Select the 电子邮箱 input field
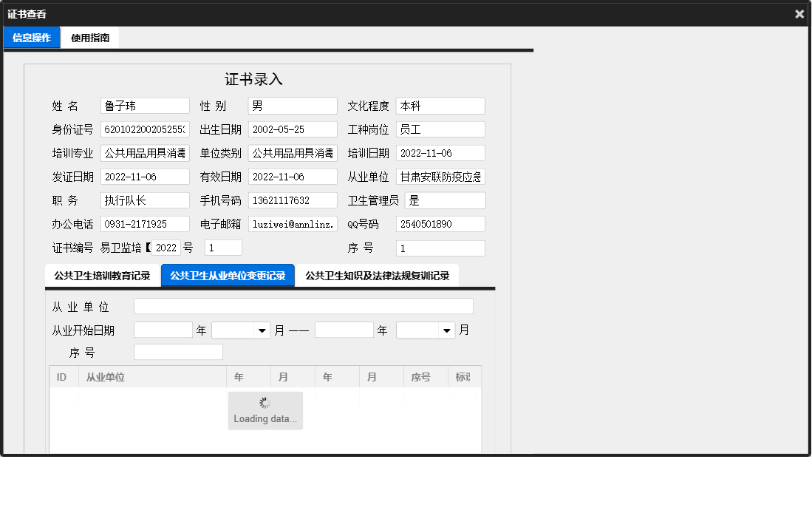This screenshot has height=513, width=812. click(x=292, y=223)
